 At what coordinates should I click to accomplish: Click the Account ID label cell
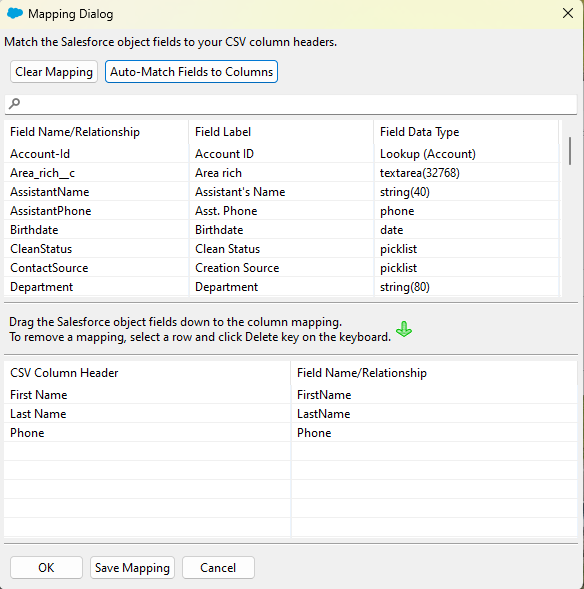(x=281, y=154)
